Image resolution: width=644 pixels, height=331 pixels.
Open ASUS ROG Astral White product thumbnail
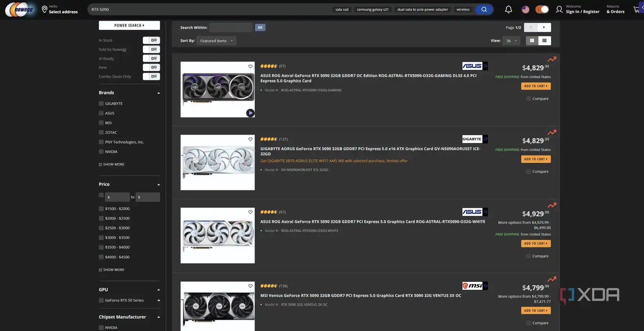pyautogui.click(x=217, y=236)
